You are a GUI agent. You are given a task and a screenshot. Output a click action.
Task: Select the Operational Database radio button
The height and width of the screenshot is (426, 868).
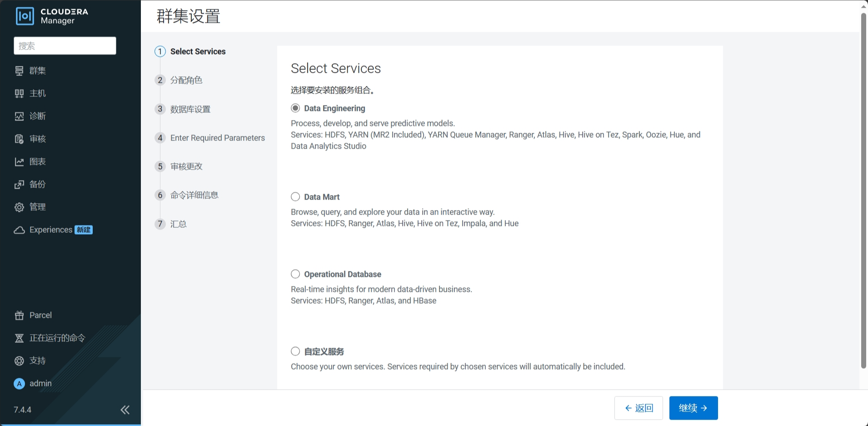coord(295,274)
